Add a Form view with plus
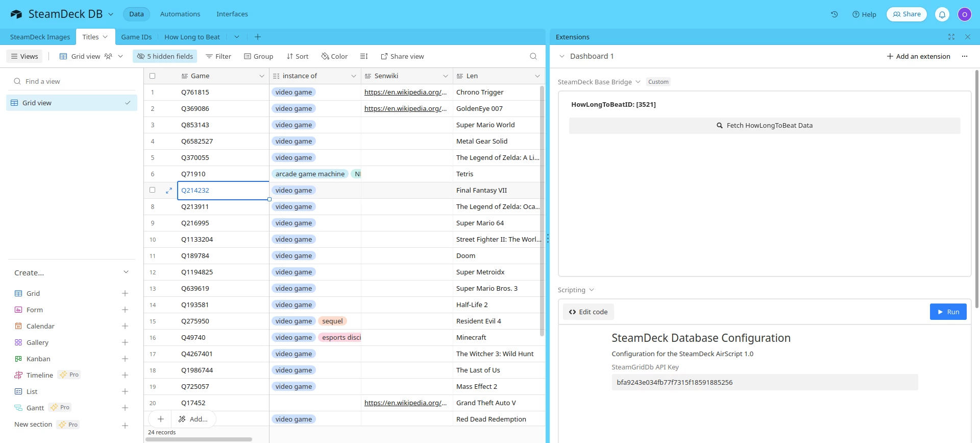The width and height of the screenshot is (980, 443). 125,310
